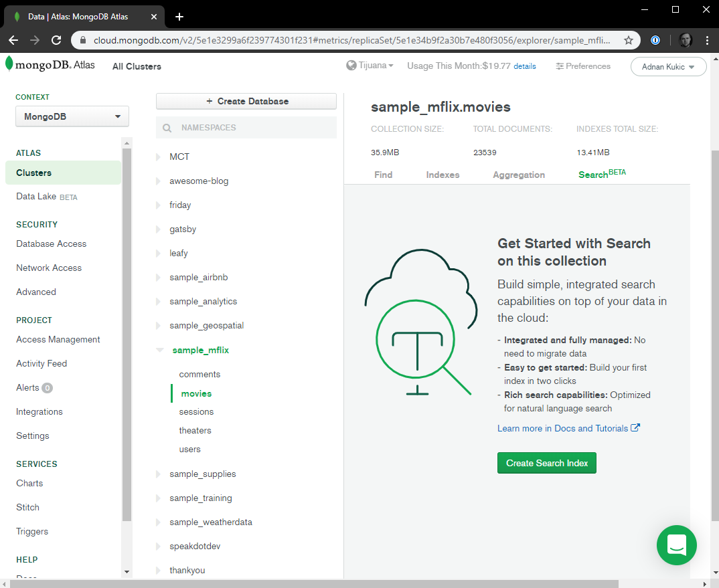Viewport: 719px width, 588px height.
Task: Click the namespaces search magnifier icon
Action: [x=167, y=128]
